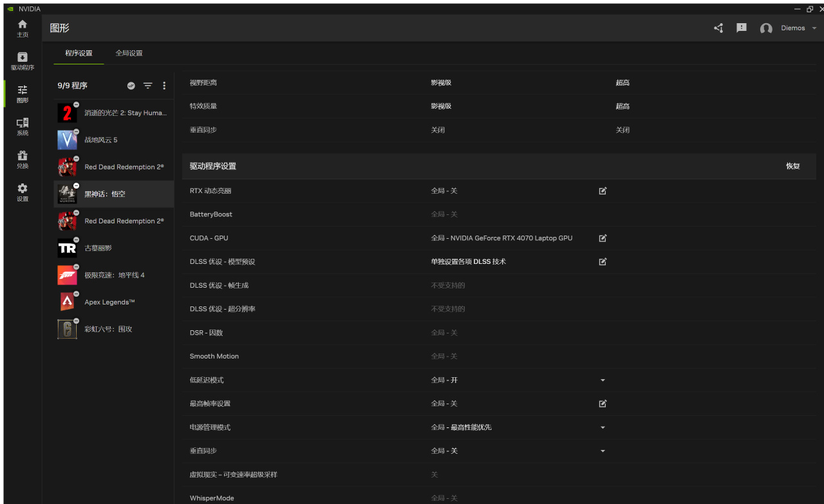824x504 pixels.
Task: Click the 全局 - 最高性能优先 value
Action: coord(462,427)
